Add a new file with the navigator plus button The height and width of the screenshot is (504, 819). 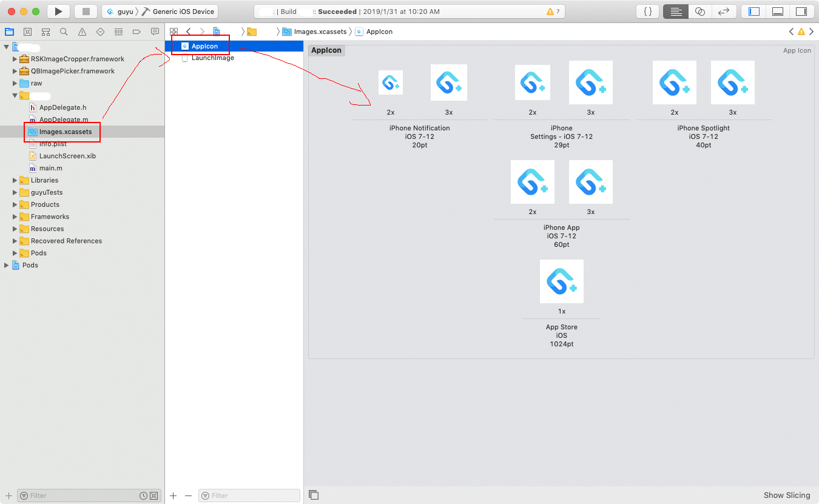pos(8,496)
